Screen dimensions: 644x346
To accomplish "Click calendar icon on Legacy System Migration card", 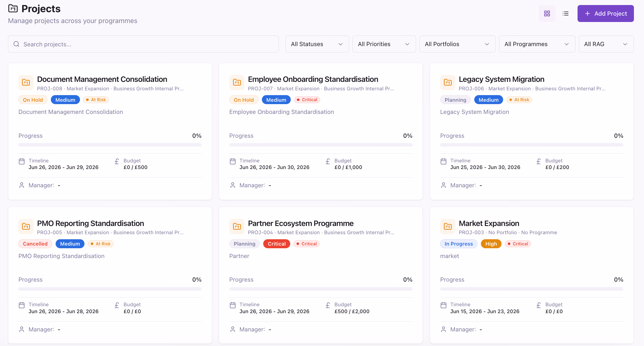I will [x=443, y=161].
